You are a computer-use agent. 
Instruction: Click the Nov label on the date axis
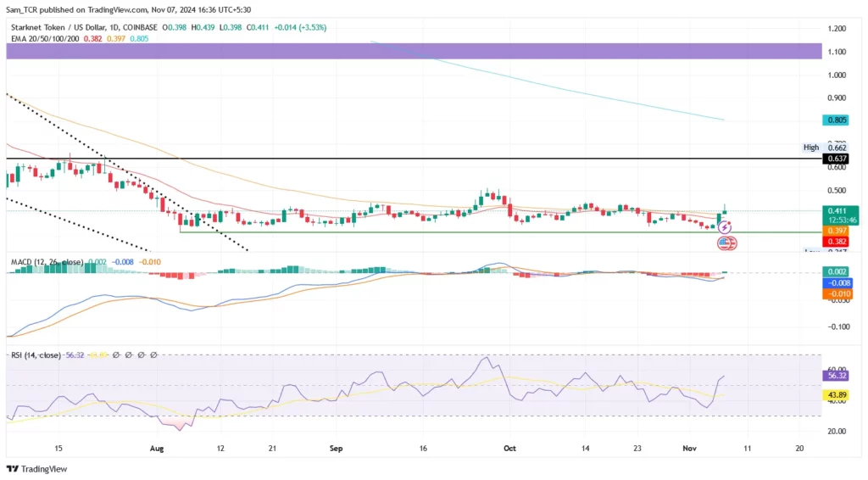689,449
